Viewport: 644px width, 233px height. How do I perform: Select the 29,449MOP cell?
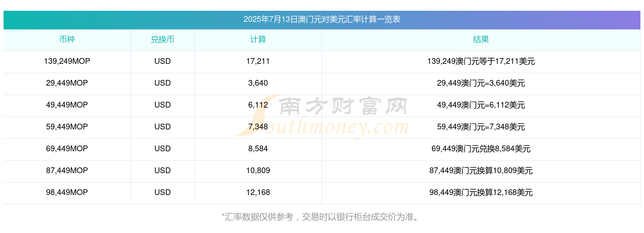(67, 83)
